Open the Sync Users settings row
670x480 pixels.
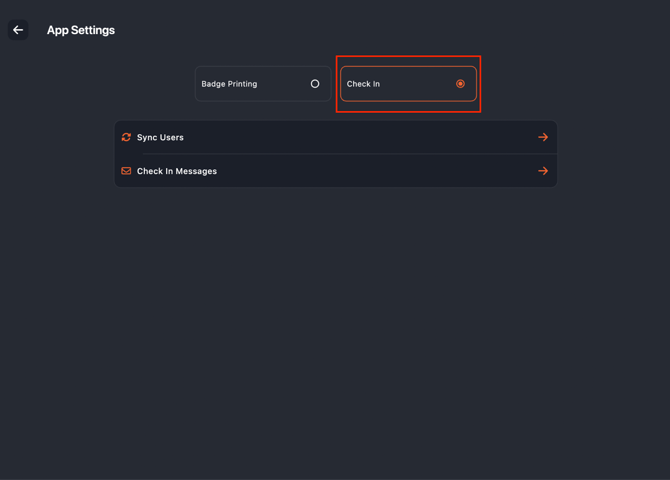click(335, 137)
